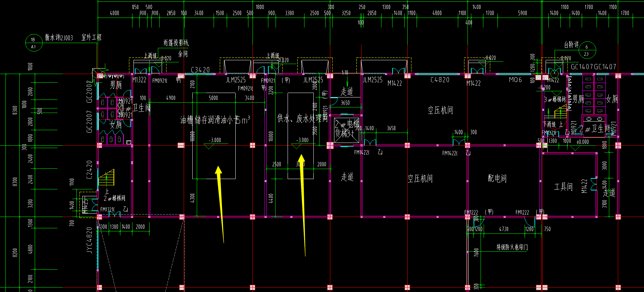Click the 4730 dimension text

point(504,229)
